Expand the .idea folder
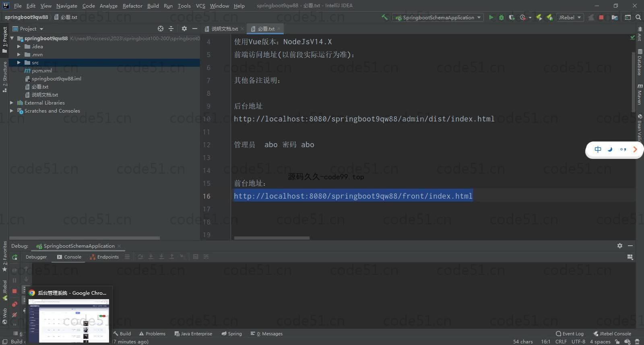The width and height of the screenshot is (644, 345). click(19, 46)
